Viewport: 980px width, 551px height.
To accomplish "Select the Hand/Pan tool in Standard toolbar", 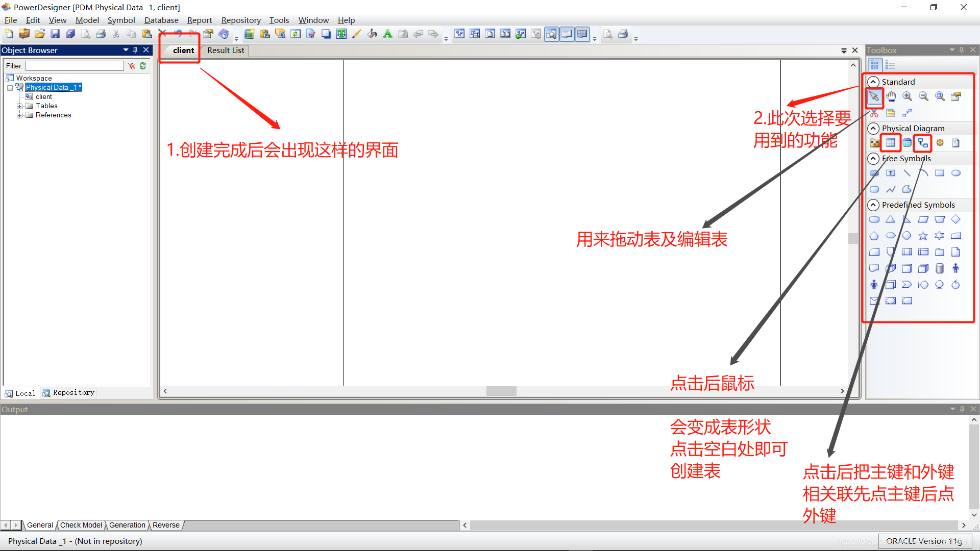I will tap(890, 95).
